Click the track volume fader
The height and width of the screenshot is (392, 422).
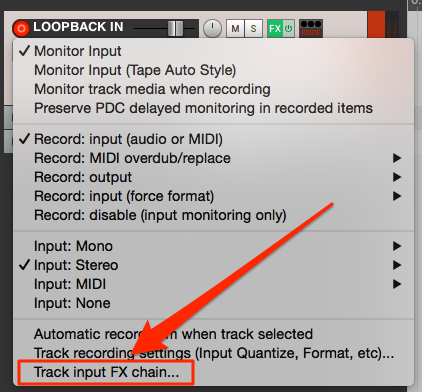tap(175, 28)
